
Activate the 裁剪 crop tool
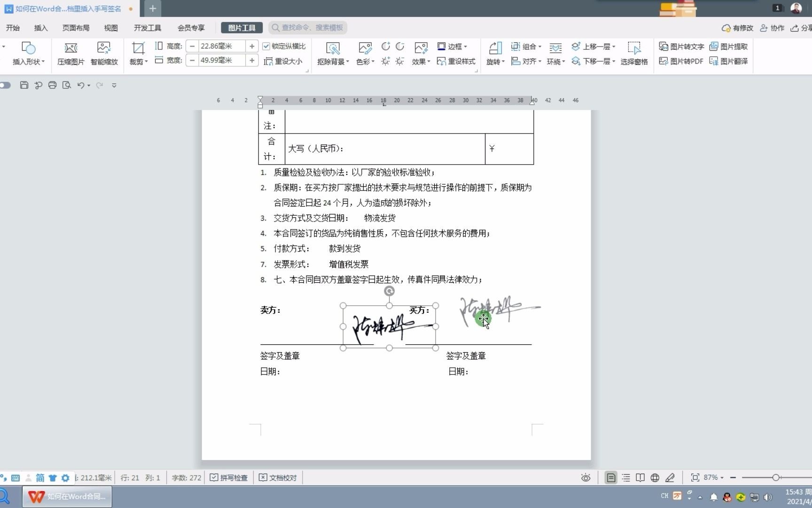(136, 53)
